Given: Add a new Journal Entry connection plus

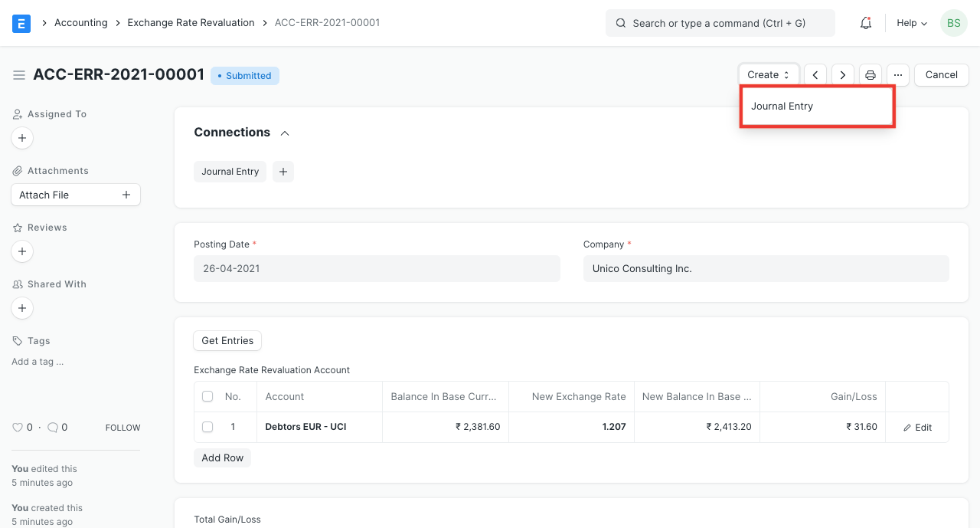Looking at the screenshot, I should pos(283,172).
